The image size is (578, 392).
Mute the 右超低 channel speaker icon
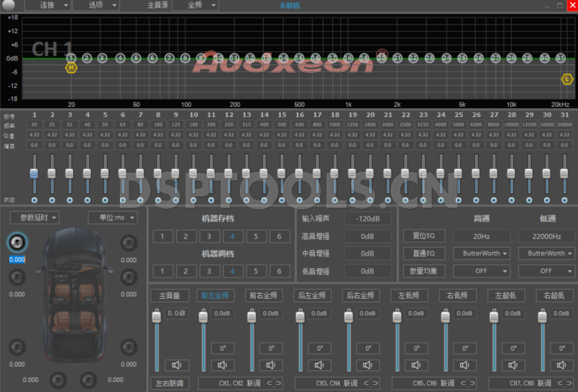point(561,365)
